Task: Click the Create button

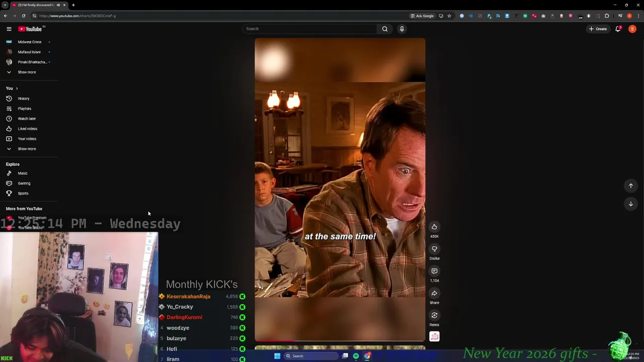Action: point(598,29)
